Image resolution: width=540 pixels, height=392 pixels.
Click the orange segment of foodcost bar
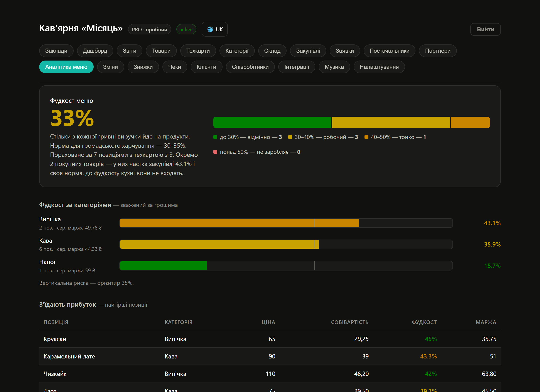coord(470,122)
